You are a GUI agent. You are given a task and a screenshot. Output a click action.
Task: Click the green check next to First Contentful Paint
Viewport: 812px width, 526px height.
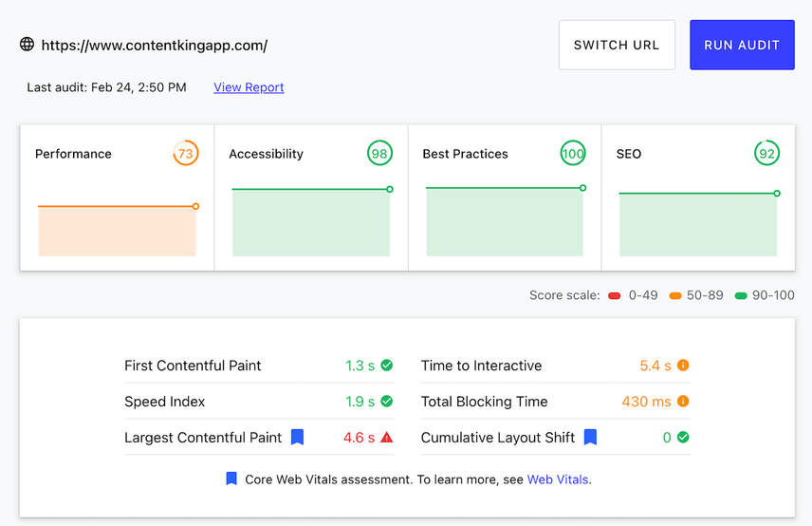point(387,366)
